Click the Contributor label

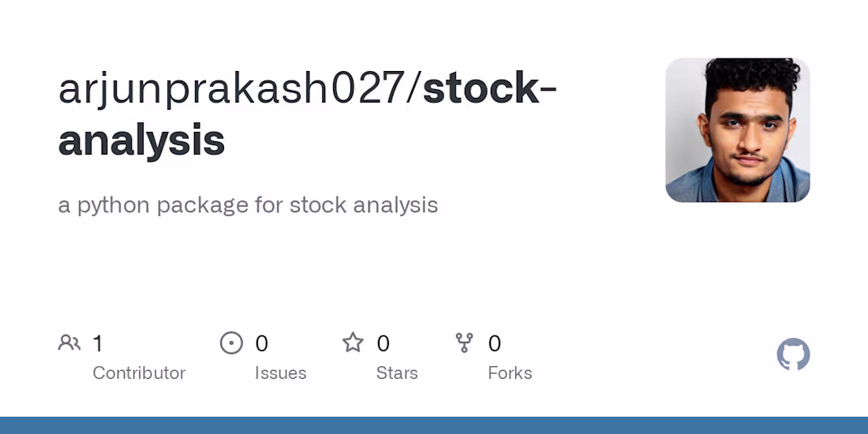click(139, 373)
